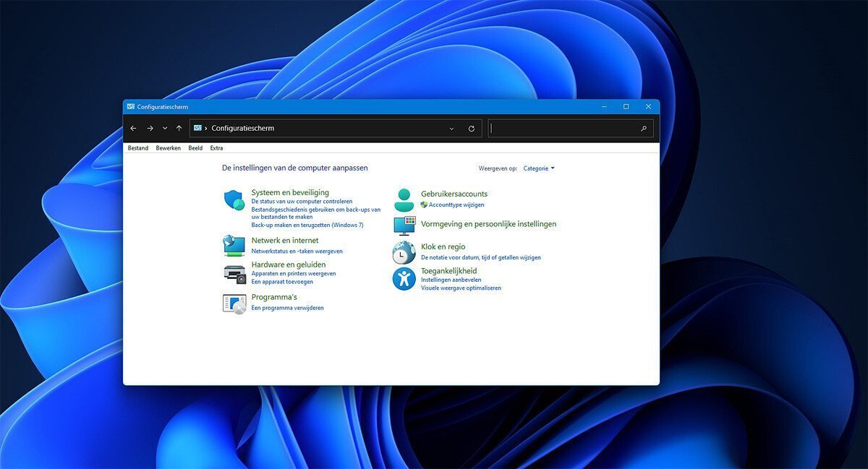The image size is (868, 469).
Task: Open Toegankelijkheid heading link
Action: [449, 271]
